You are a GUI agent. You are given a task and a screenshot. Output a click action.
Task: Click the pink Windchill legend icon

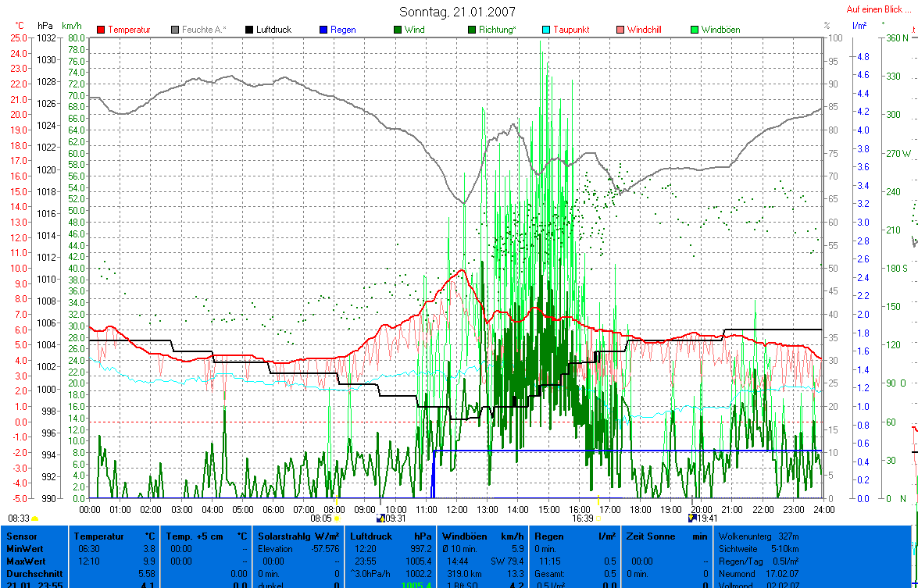click(620, 30)
